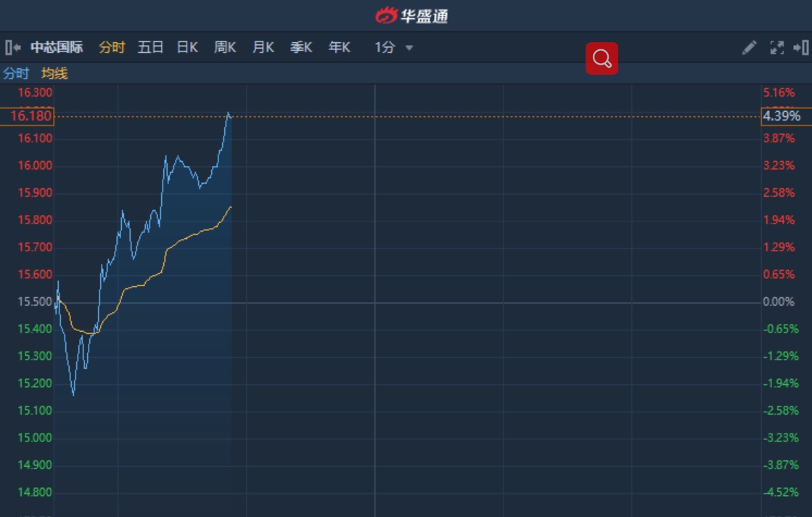Switch to the 五日 tab
This screenshot has width=812, height=517.
150,48
